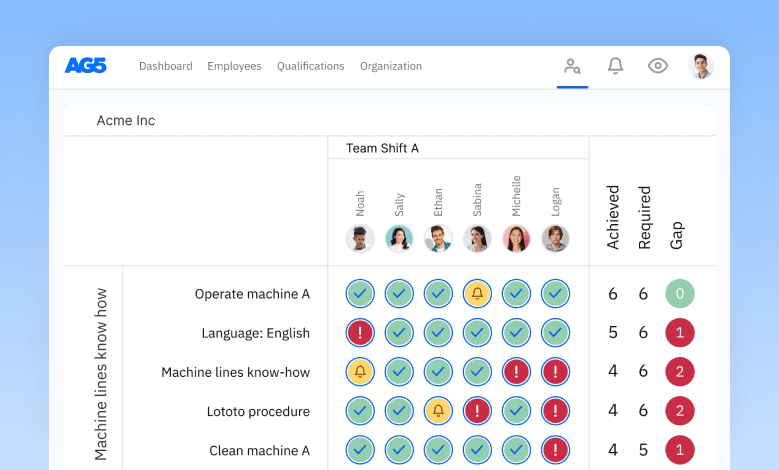The width and height of the screenshot is (779, 470).
Task: Open Logan's Lototo procedure red alert
Action: 555,411
